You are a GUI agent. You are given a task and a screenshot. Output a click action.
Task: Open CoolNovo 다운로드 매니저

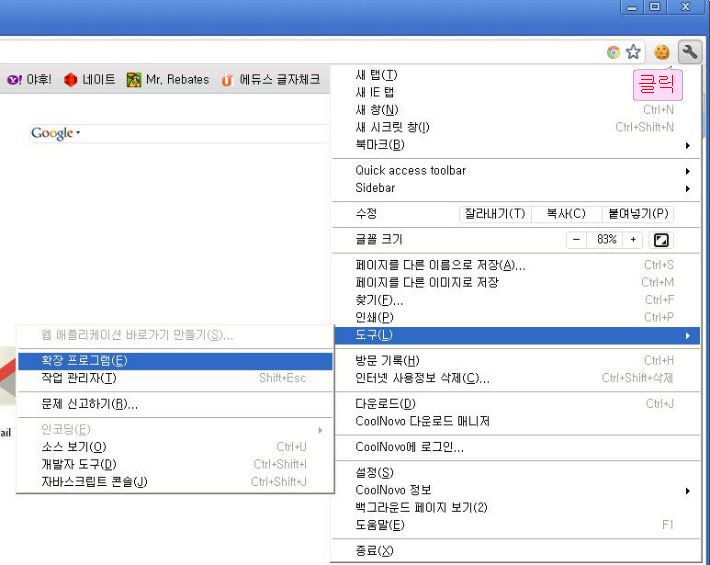pyautogui.click(x=517, y=421)
